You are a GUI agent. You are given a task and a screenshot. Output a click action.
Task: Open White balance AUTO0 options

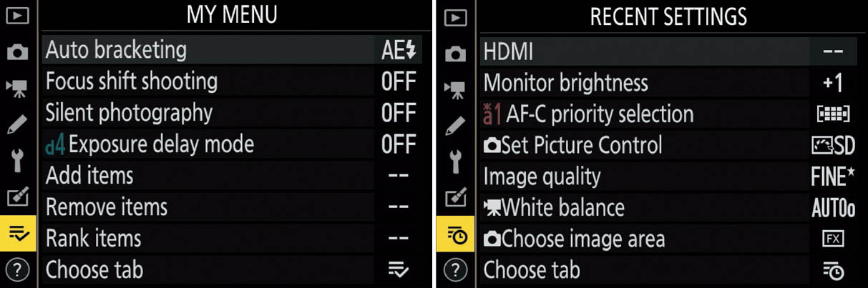pos(833,208)
